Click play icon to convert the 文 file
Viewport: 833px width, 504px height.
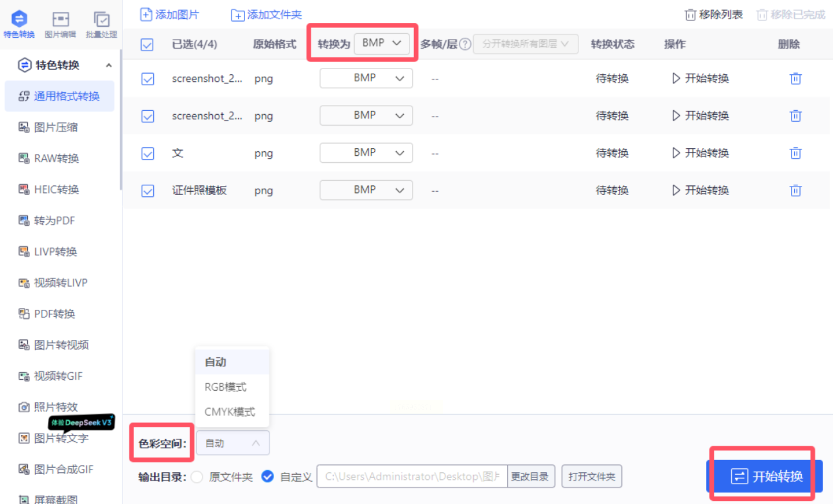click(676, 153)
